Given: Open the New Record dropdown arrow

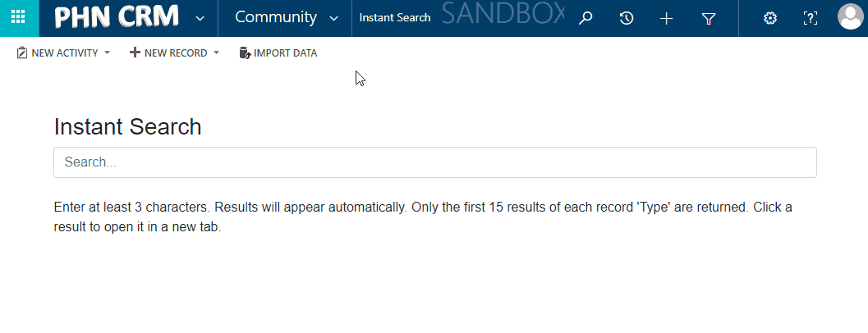Looking at the screenshot, I should pos(217,52).
